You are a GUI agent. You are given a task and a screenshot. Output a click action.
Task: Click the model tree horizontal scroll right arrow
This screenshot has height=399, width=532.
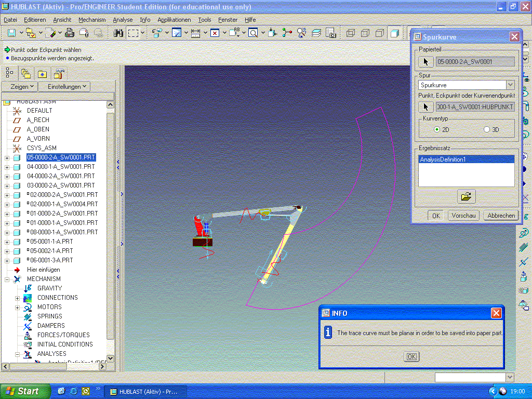102,366
